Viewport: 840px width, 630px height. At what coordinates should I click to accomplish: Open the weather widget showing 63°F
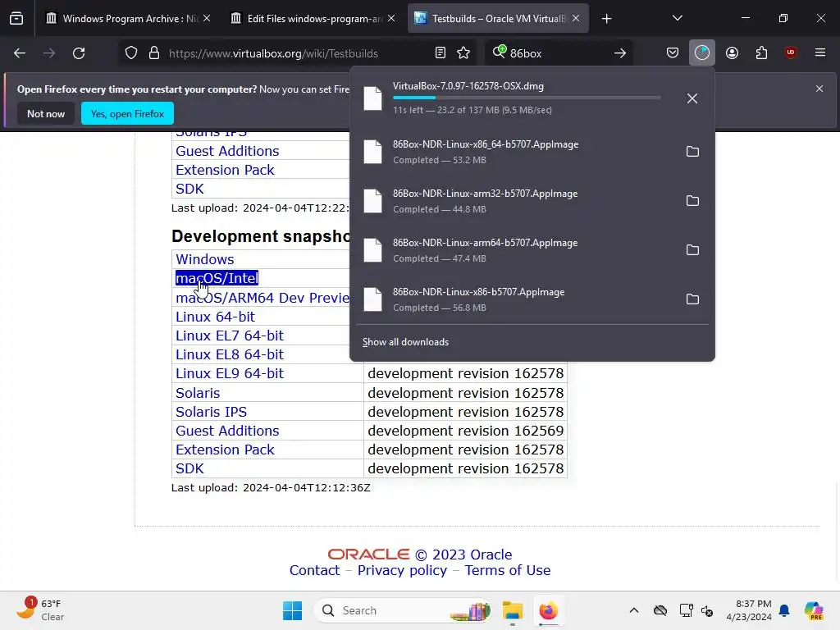tap(41, 609)
